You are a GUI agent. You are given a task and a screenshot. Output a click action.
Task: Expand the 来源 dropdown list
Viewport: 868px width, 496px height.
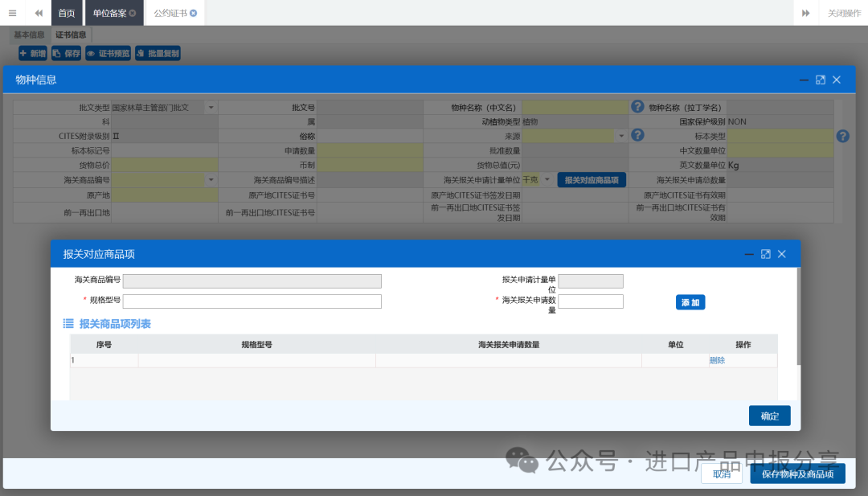[621, 135]
